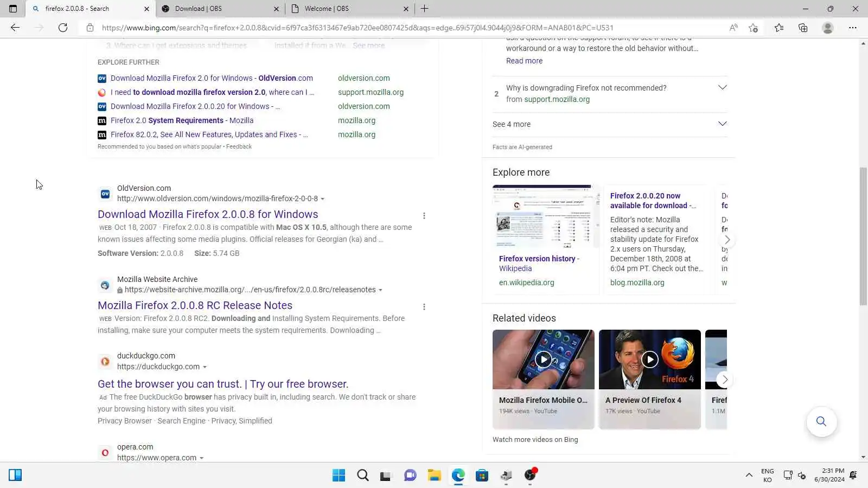
Task: Open Get the browser you can trust link
Action: [x=223, y=384]
